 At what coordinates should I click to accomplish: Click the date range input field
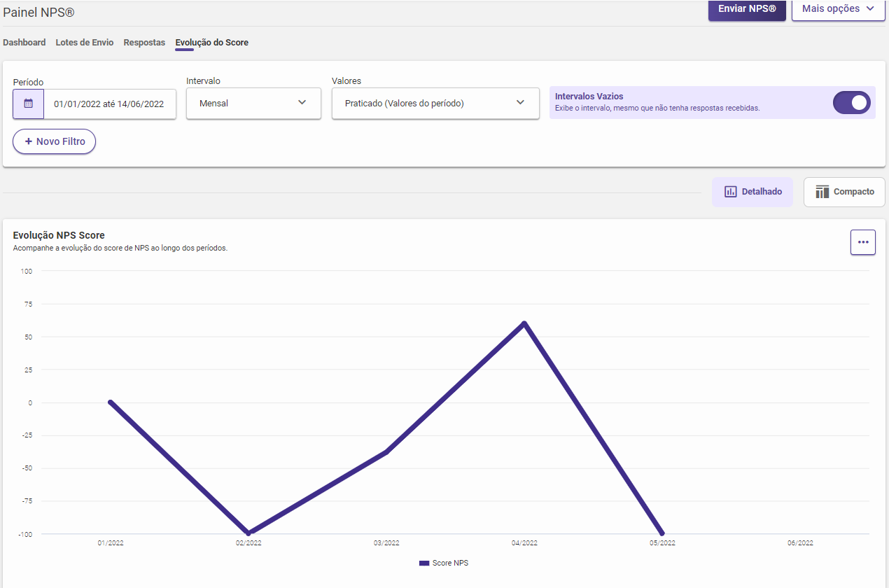coord(109,104)
